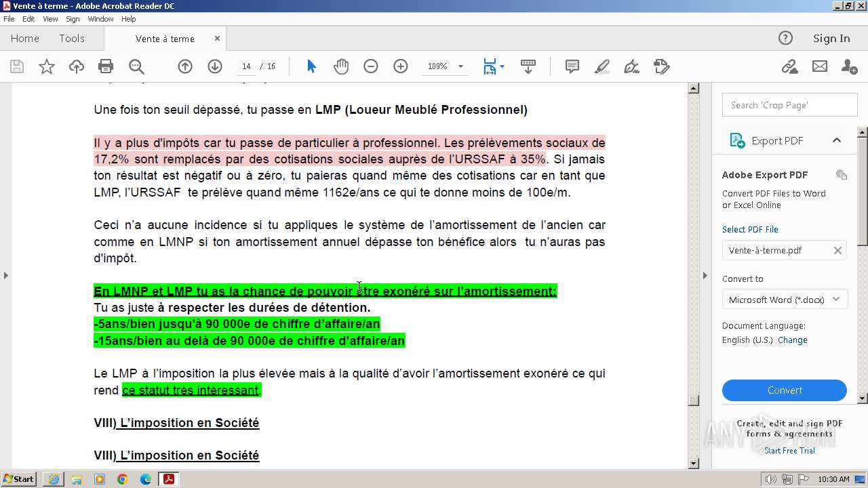Open Help with the question mark icon

pyautogui.click(x=785, y=38)
